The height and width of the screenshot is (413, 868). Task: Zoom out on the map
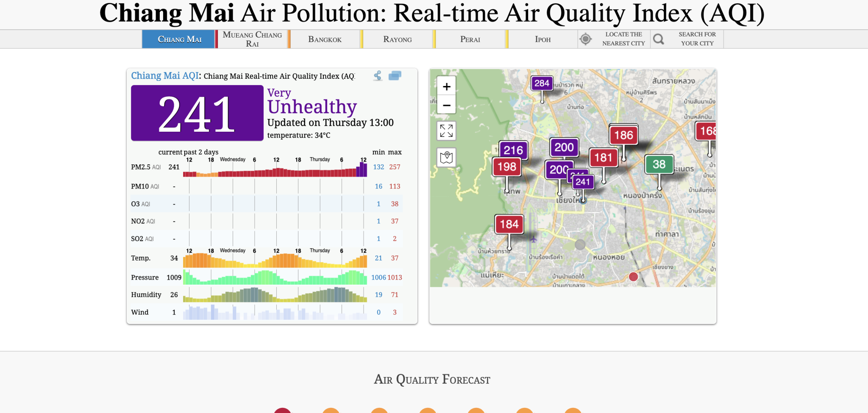point(446,105)
